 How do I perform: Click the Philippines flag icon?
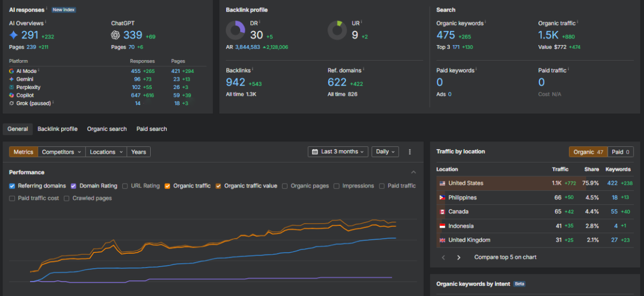[x=442, y=198]
